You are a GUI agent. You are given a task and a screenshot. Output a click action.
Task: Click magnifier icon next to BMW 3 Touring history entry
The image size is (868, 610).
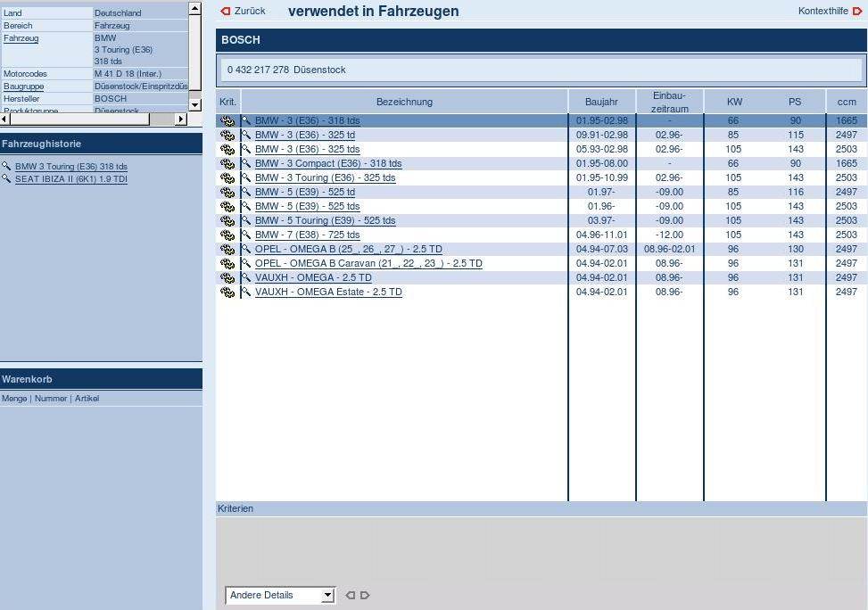6,166
